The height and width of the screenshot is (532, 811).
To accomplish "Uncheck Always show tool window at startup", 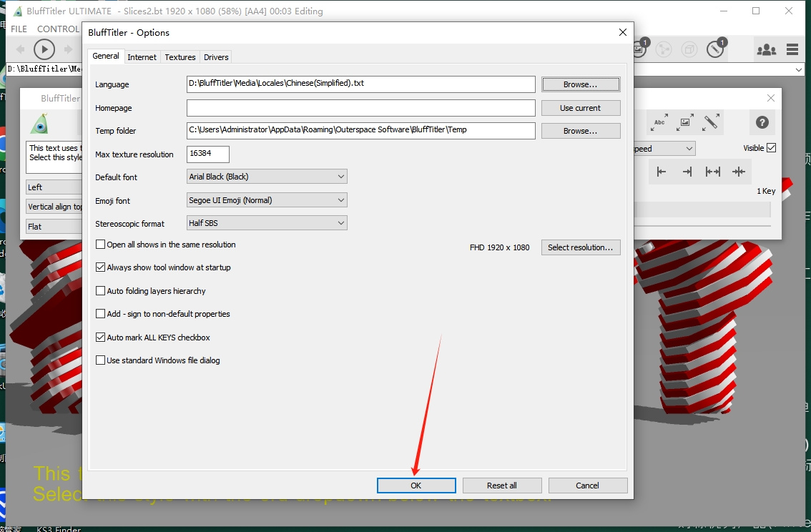I will point(100,267).
